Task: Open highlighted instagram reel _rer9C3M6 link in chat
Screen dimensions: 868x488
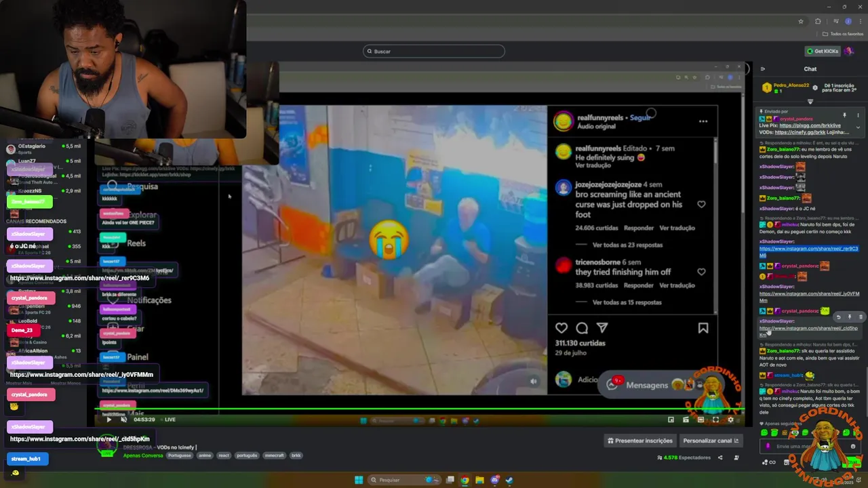Action: pyautogui.click(x=808, y=251)
